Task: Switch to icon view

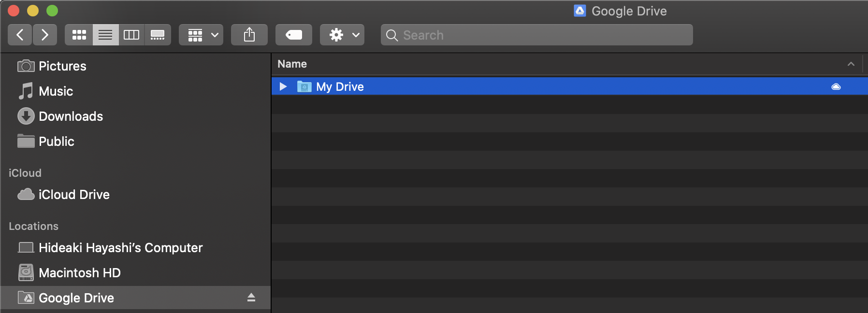Action: pos(79,35)
